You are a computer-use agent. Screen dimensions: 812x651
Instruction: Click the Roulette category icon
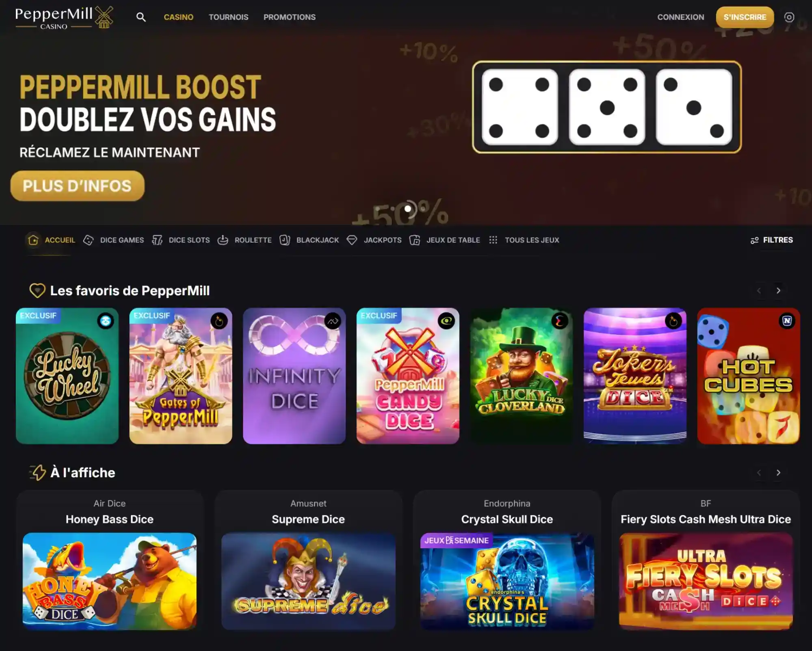[223, 240]
